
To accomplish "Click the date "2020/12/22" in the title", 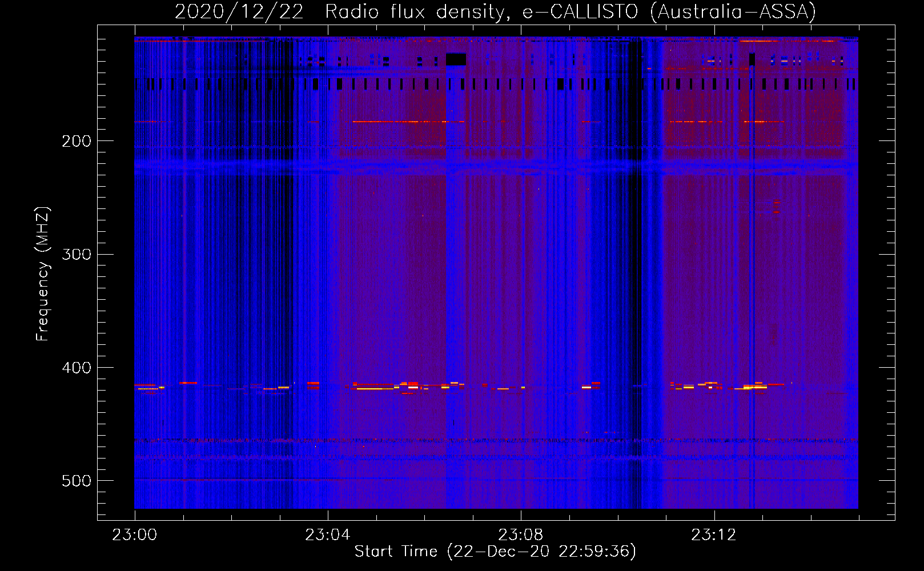I will click(239, 11).
